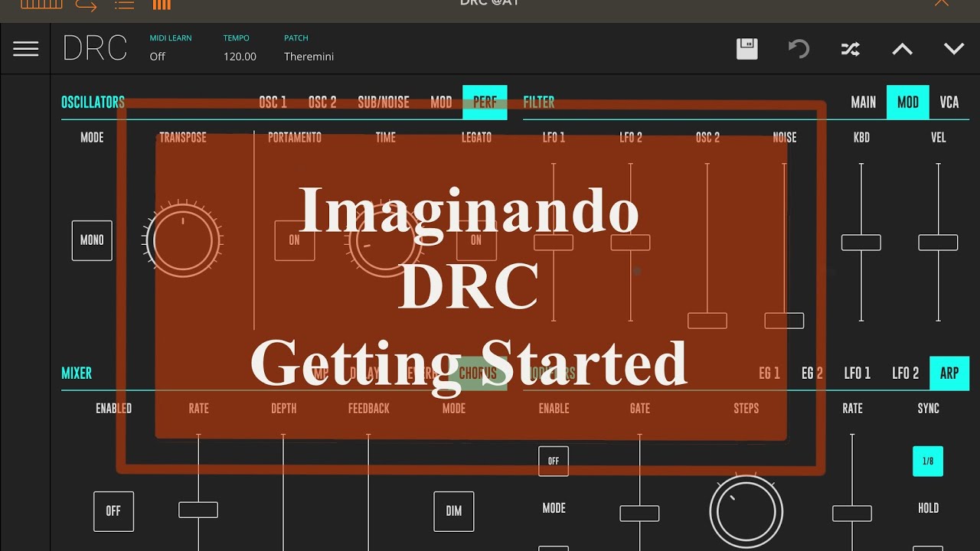The height and width of the screenshot is (551, 980).
Task: Select the filter MOD tab
Action: coord(908,103)
